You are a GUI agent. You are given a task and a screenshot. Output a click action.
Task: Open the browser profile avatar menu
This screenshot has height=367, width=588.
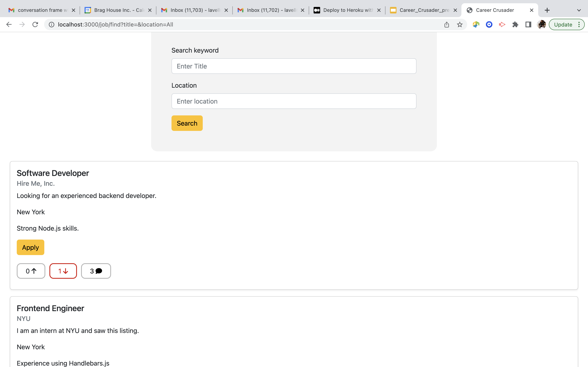541,24
